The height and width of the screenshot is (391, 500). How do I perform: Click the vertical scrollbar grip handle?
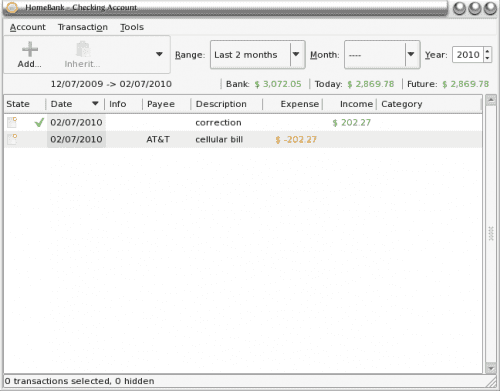[x=491, y=233]
